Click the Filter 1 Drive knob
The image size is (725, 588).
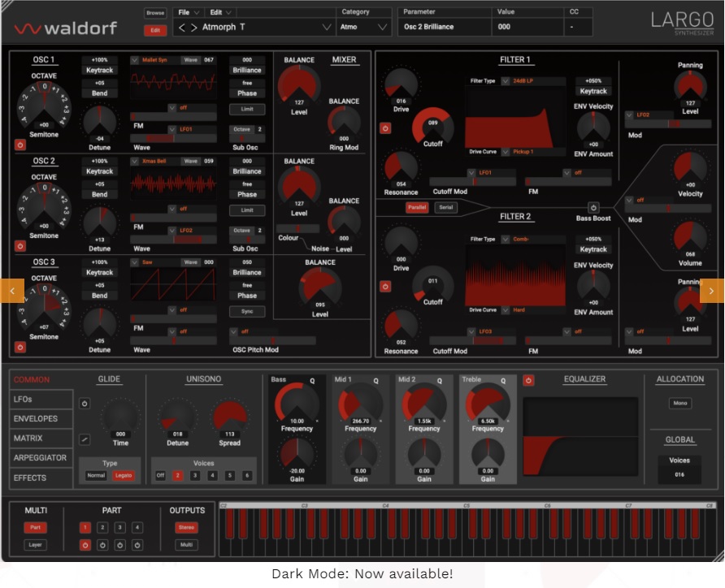click(x=402, y=84)
